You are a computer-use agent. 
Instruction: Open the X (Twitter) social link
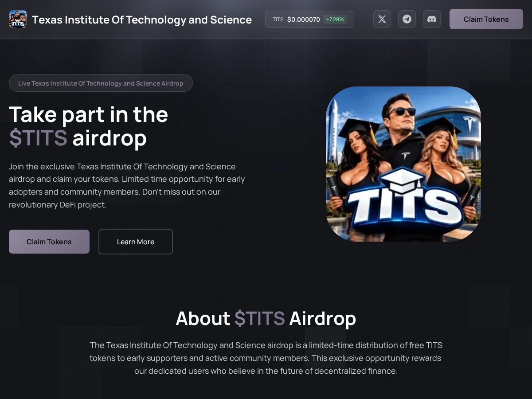click(x=382, y=19)
